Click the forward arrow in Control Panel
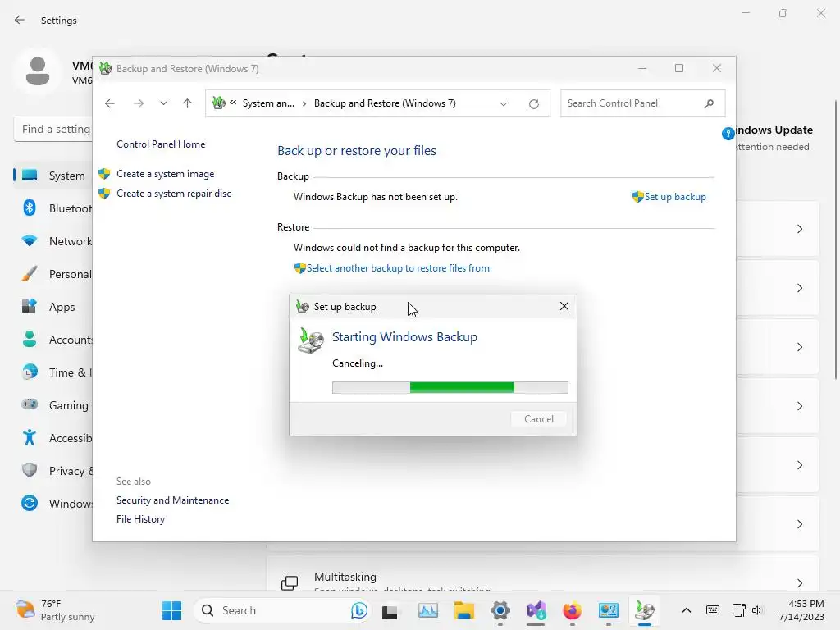The height and width of the screenshot is (630, 840). click(138, 103)
